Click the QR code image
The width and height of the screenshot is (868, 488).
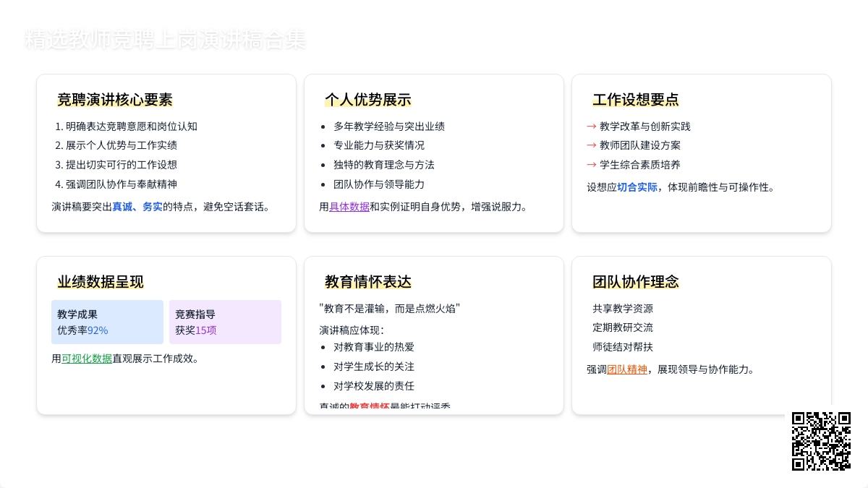[821, 441]
